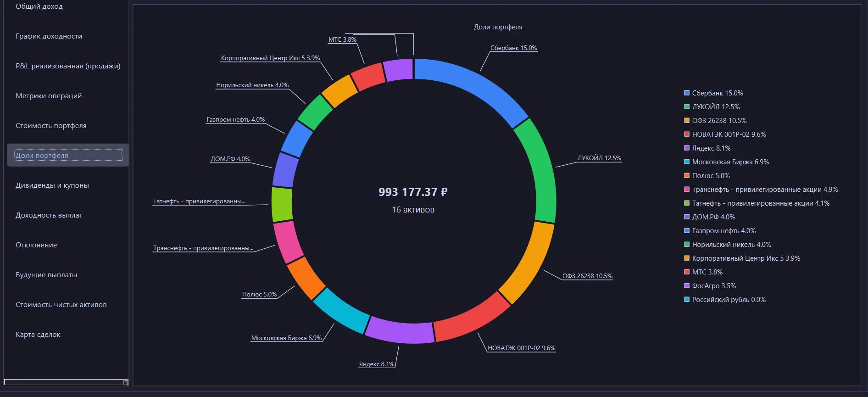Click the red square beside НОВАТЭК 001Р-02 in legend

tap(687, 134)
